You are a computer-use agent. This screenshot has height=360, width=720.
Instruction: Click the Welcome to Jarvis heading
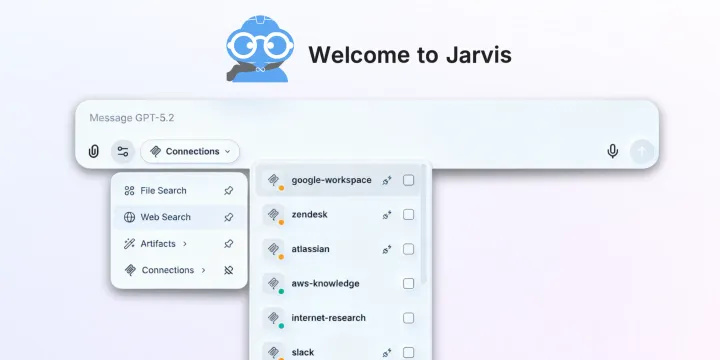tap(410, 55)
